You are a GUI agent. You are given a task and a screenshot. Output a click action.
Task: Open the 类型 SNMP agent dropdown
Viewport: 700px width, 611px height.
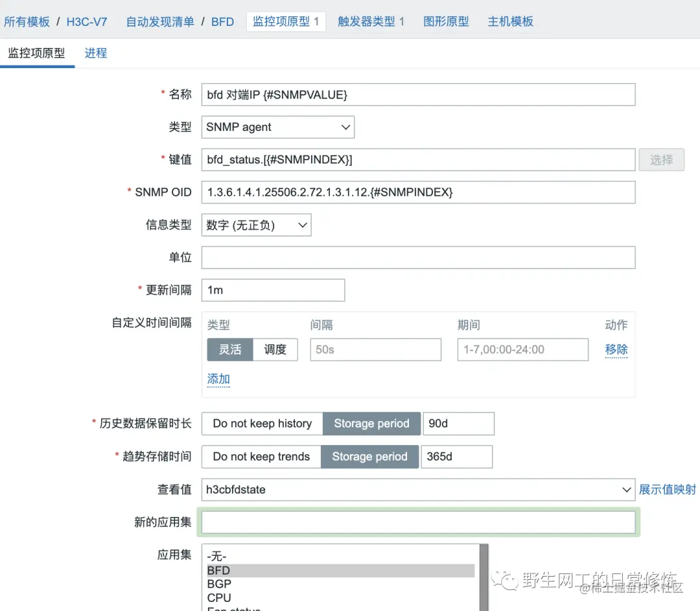pyautogui.click(x=277, y=127)
